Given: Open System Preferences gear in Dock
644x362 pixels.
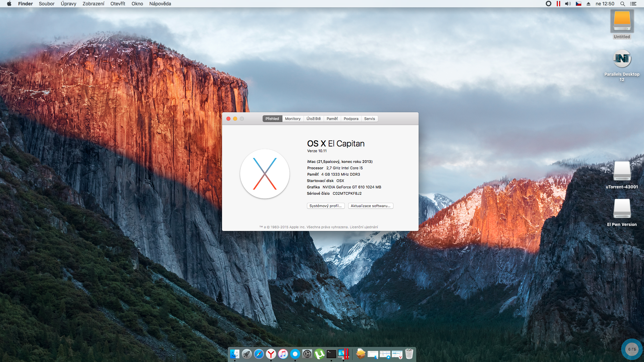Looking at the screenshot, I should tap(307, 354).
